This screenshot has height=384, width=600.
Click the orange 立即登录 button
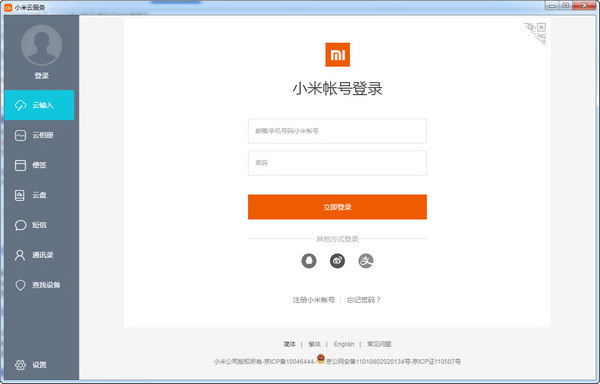click(337, 207)
